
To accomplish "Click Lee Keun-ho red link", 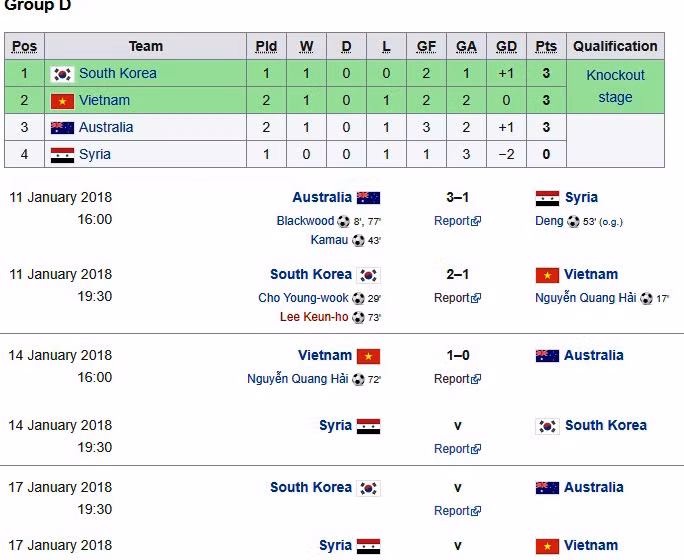I will [314, 317].
